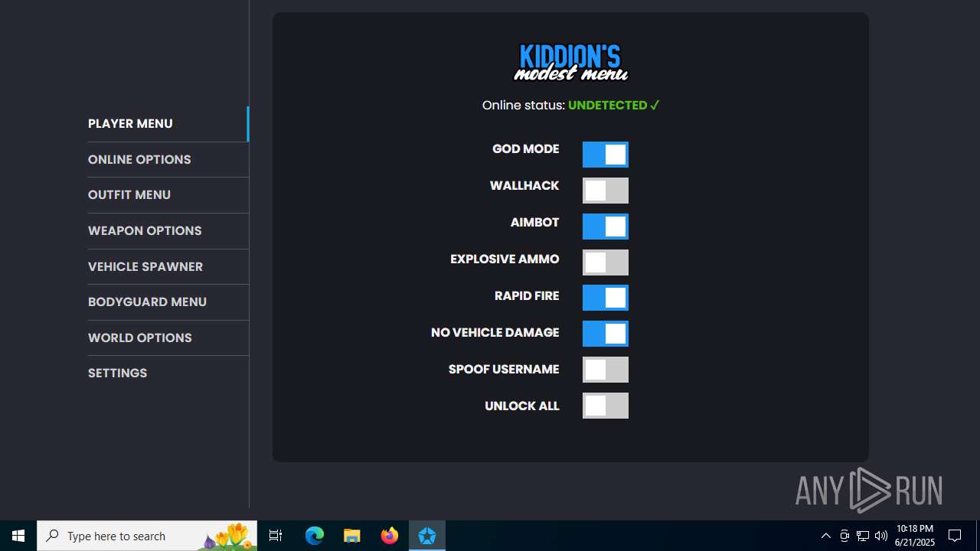Open the Bodyguard Menu
Screen dimensions: 980x551
click(168, 302)
